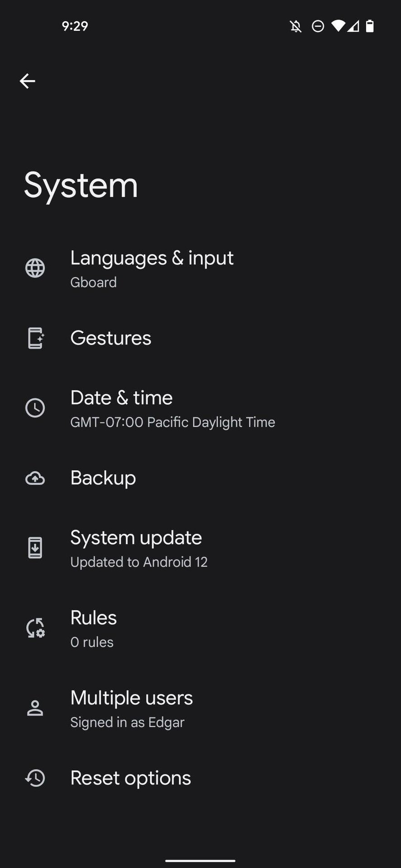Open the Rules settings item

point(94,628)
